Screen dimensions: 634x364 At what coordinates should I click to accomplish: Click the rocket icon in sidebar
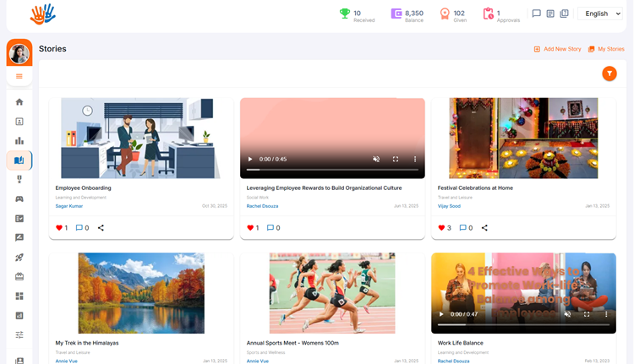click(x=19, y=258)
